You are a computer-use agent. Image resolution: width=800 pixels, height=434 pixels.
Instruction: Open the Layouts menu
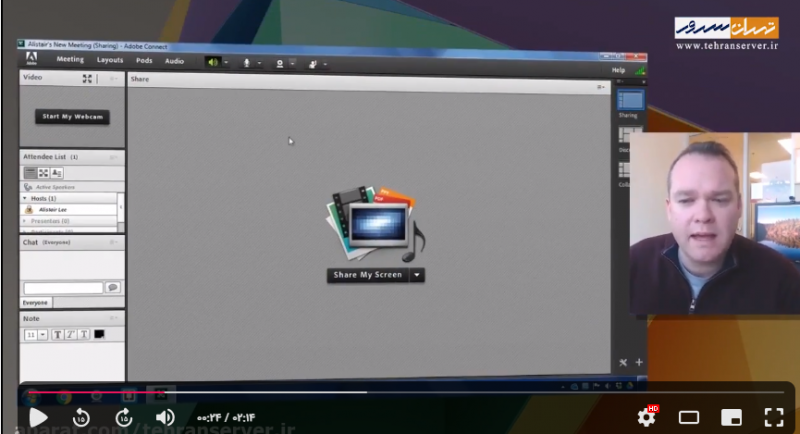[110, 60]
